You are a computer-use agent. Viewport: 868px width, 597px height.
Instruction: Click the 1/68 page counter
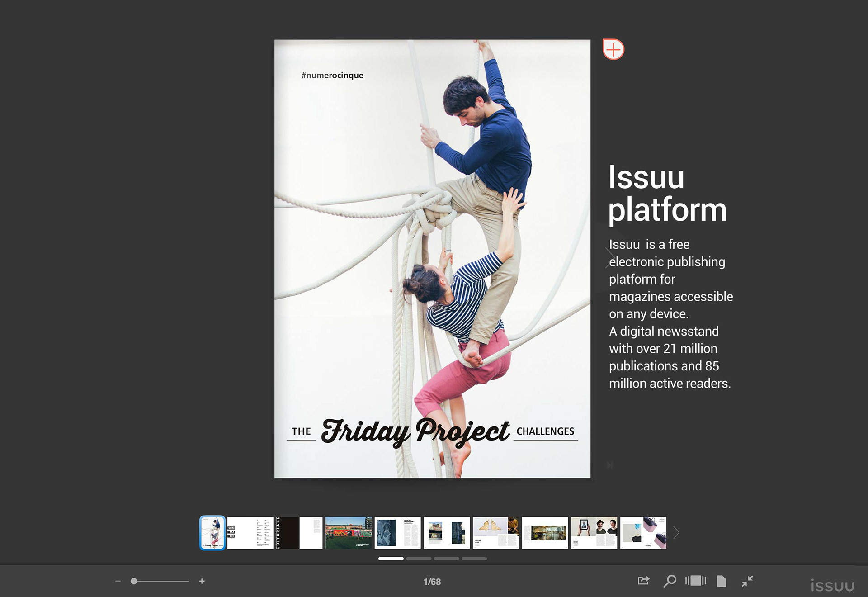pos(432,582)
